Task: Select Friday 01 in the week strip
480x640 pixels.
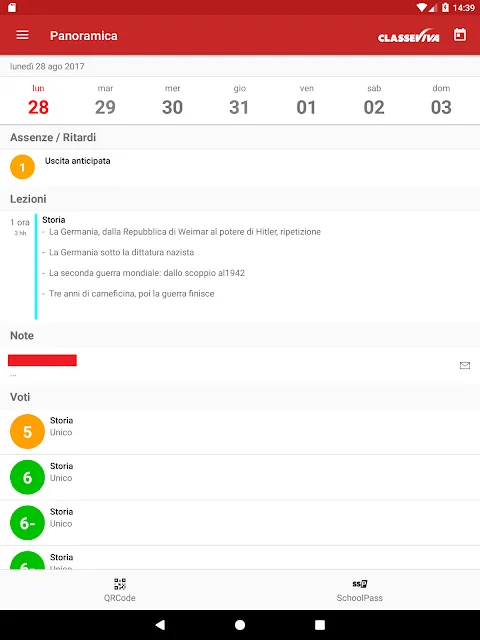Action: (307, 101)
